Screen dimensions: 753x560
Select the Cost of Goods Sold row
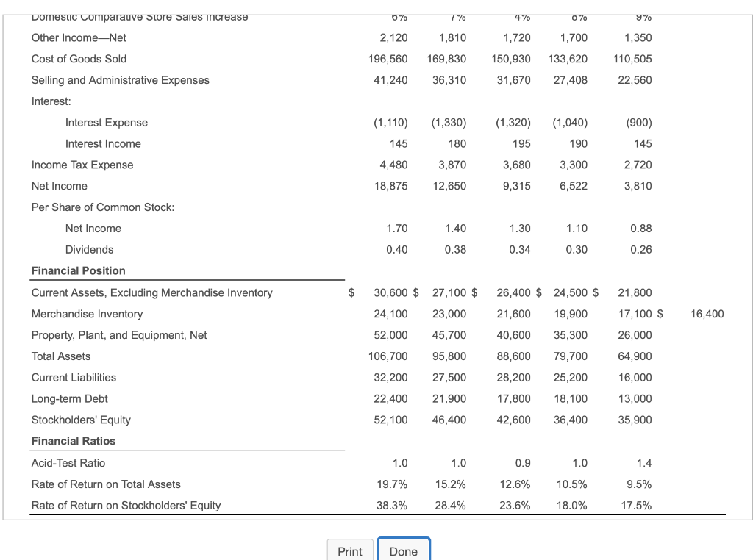pyautogui.click(x=79, y=59)
